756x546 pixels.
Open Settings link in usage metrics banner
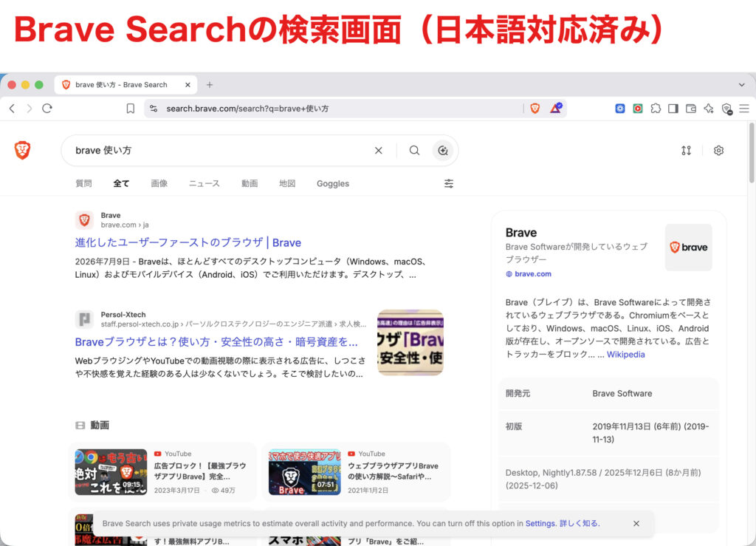point(540,523)
